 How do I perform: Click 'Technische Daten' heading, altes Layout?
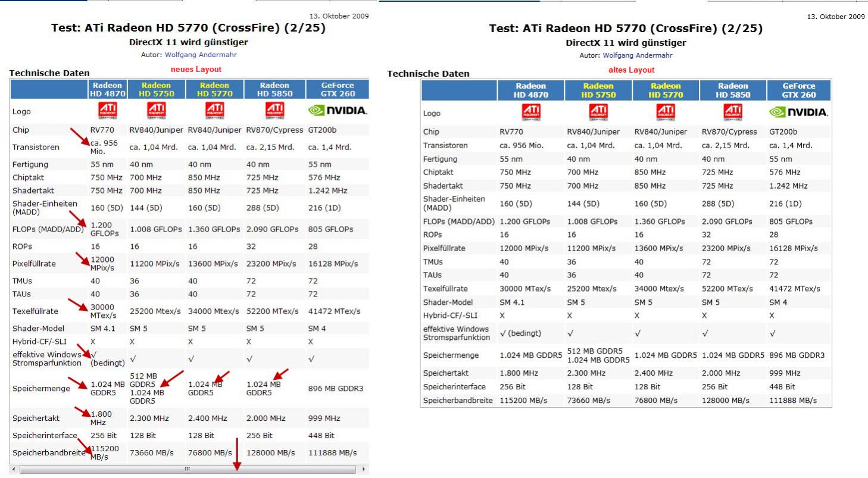point(428,74)
